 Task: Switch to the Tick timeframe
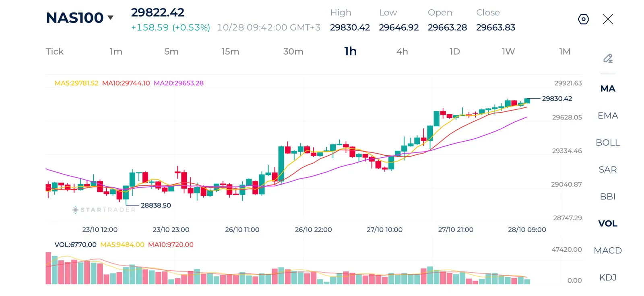pos(55,51)
